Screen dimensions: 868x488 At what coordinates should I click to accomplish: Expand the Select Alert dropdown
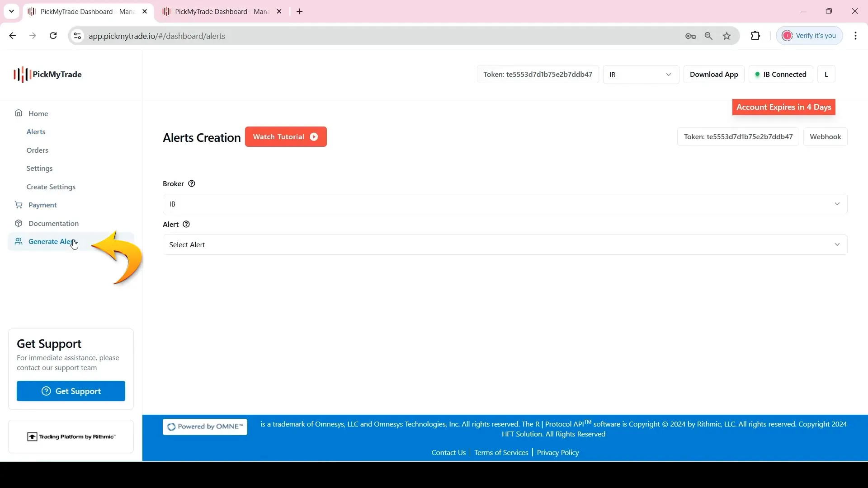pyautogui.click(x=505, y=244)
